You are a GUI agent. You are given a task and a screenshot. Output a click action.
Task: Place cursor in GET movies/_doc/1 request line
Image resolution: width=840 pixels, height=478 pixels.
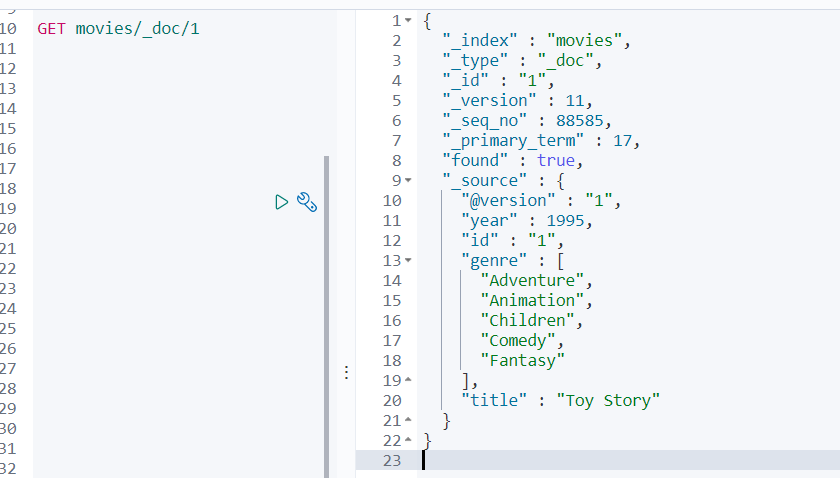click(118, 28)
